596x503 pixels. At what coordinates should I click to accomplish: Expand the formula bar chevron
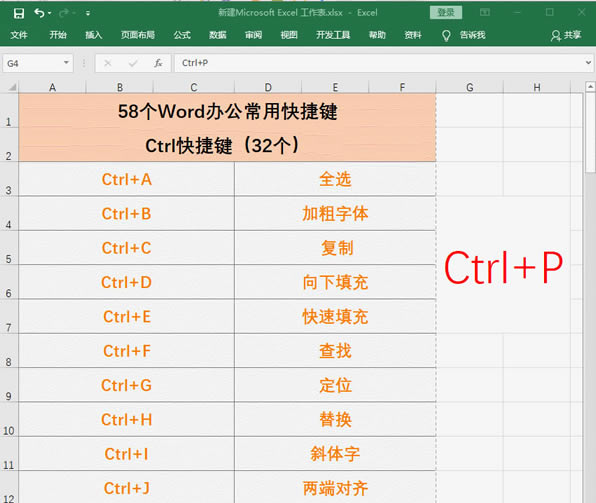pyautogui.click(x=588, y=63)
